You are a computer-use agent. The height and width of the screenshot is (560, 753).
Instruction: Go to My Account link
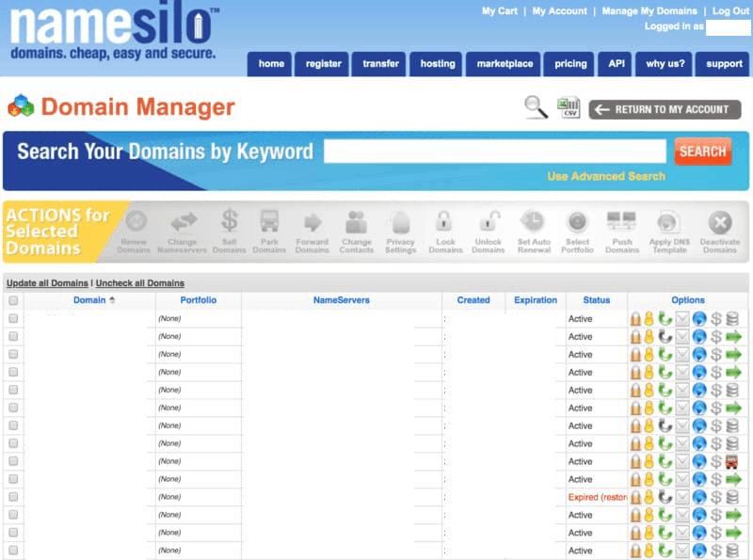[559, 11]
